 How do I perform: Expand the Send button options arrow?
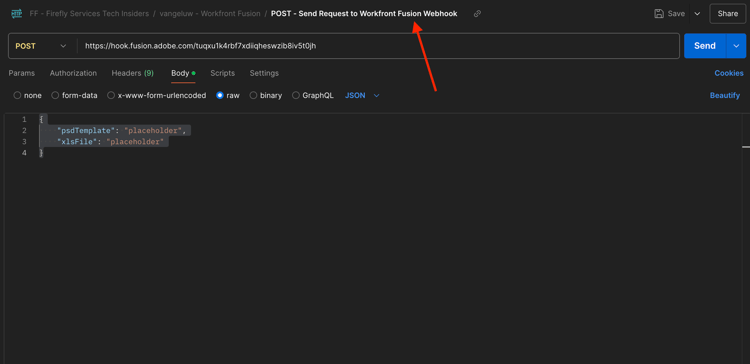(x=736, y=46)
